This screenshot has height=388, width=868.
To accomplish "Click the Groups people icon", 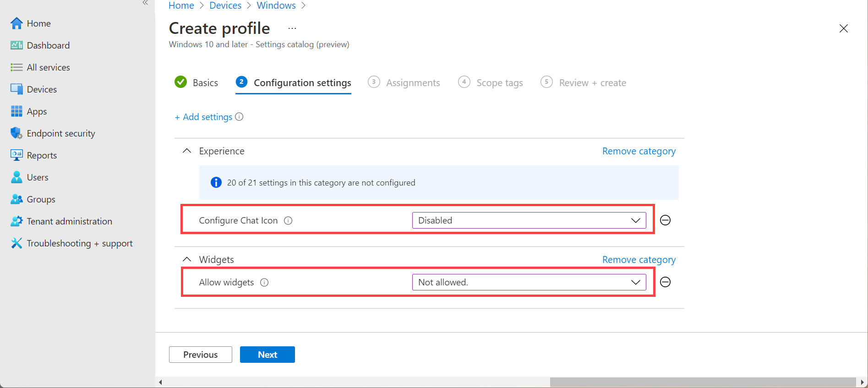I will (17, 199).
